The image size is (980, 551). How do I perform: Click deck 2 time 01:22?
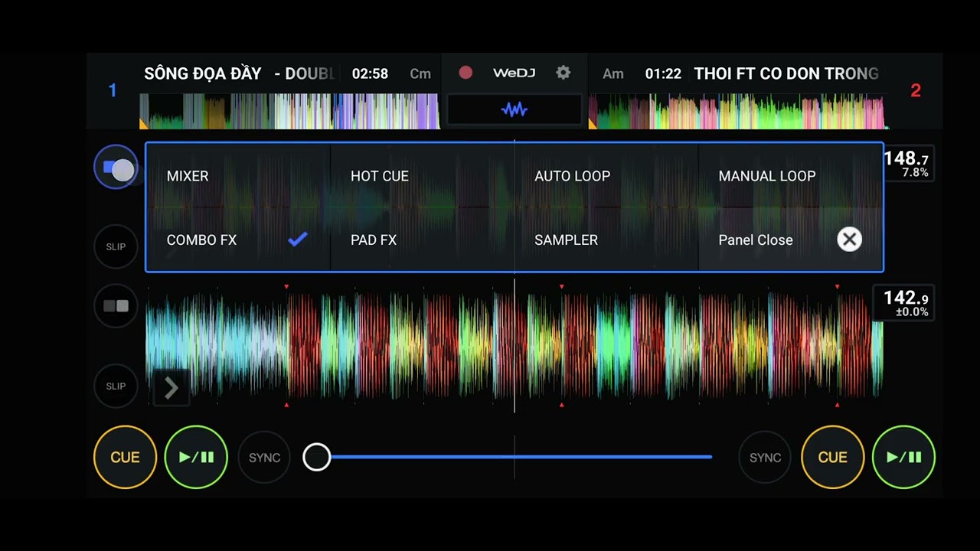click(x=663, y=73)
